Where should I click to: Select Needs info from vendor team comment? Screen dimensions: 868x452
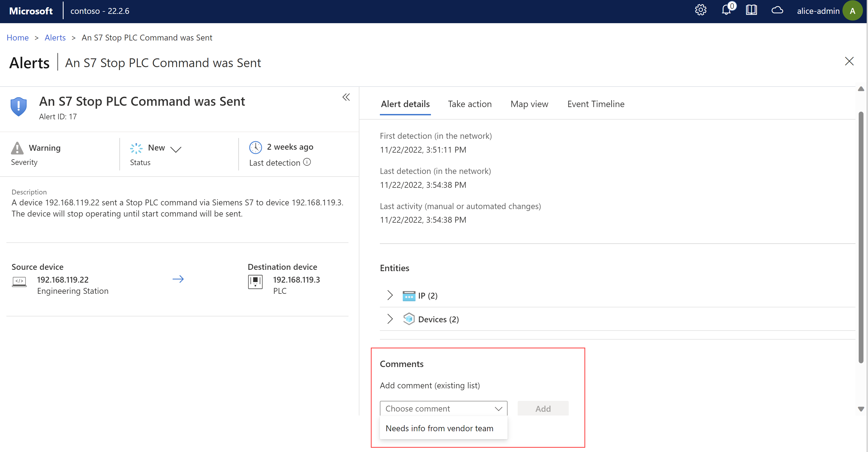439,428
